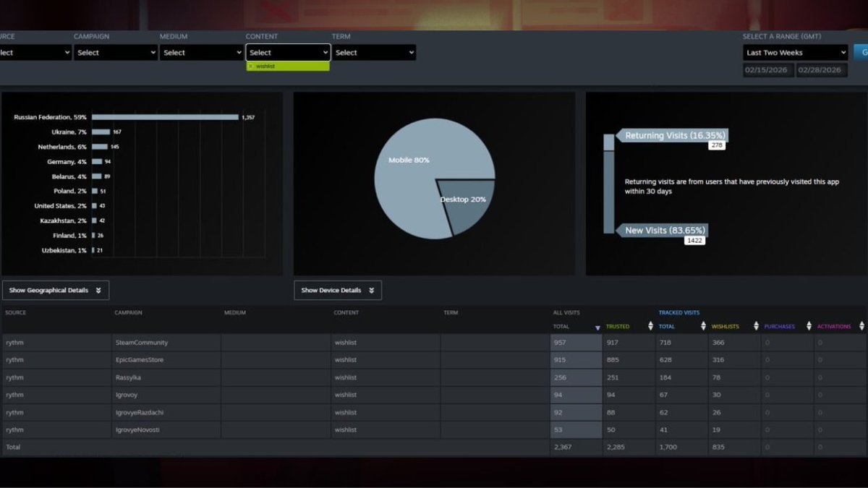
Task: Click the Campaign column header
Action: 128,312
